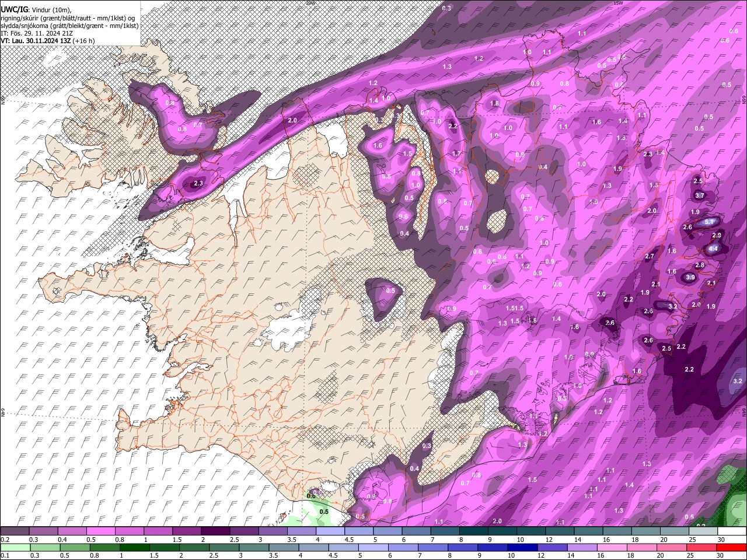The width and height of the screenshot is (747, 560).
Task: Select the 3.7 value near the northeast coast
Action: pos(700,195)
